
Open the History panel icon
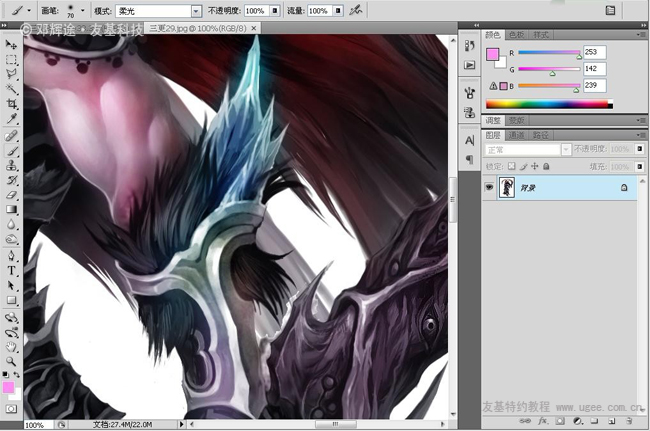(469, 46)
